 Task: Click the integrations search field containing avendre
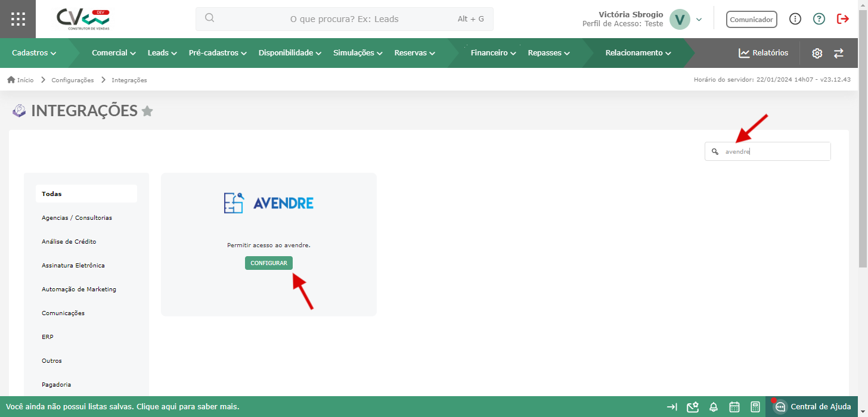coord(767,151)
